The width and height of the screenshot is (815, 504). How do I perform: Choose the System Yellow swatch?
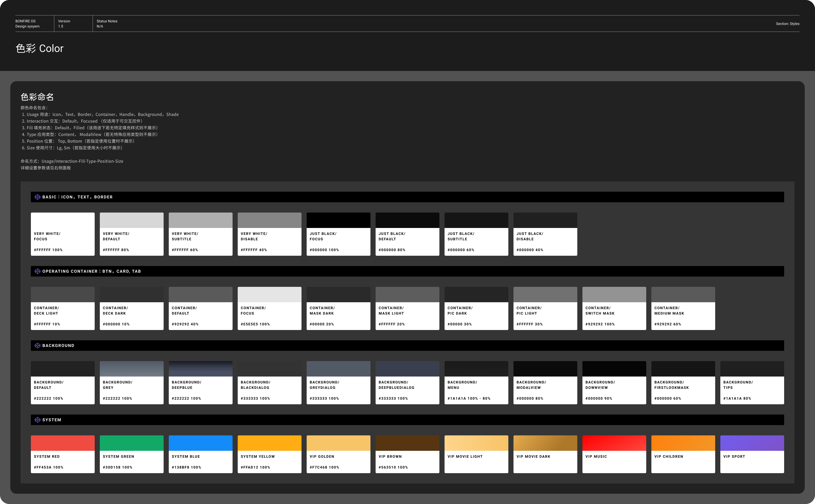pos(269,443)
